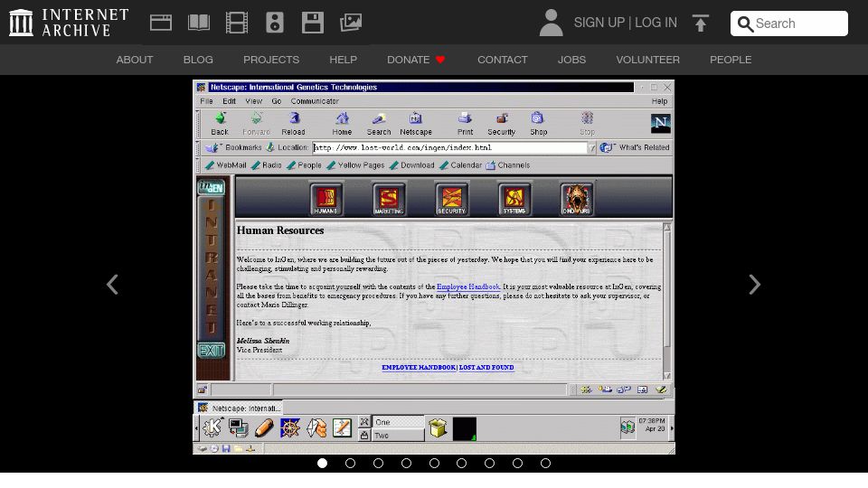The image size is (868, 488).
Task: Click the pencil icon in the KDE panel
Action: pos(264,427)
